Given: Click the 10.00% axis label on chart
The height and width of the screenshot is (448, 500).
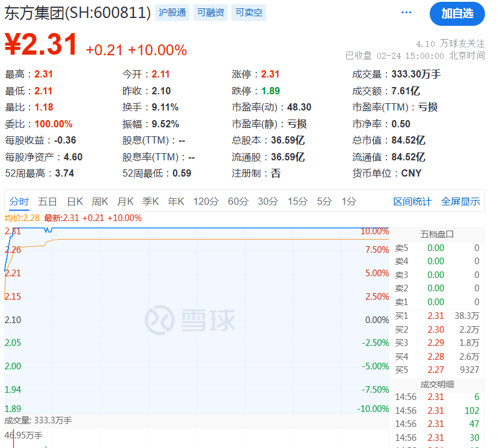Looking at the screenshot, I should 375,231.
